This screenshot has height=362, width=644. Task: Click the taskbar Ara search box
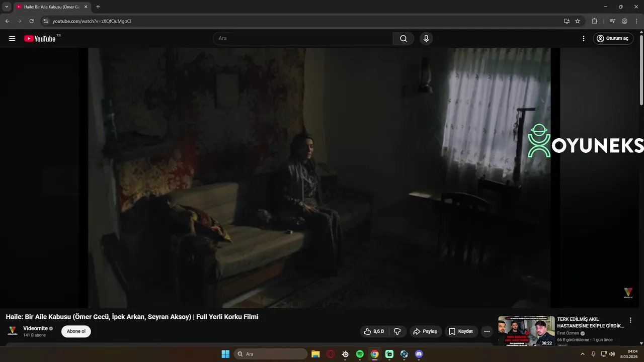pos(270,354)
